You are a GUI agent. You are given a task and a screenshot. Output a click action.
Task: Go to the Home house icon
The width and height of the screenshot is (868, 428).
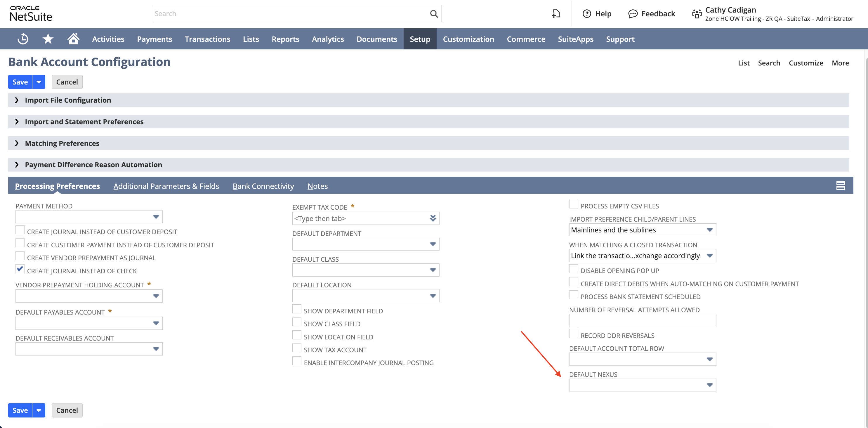[73, 39]
